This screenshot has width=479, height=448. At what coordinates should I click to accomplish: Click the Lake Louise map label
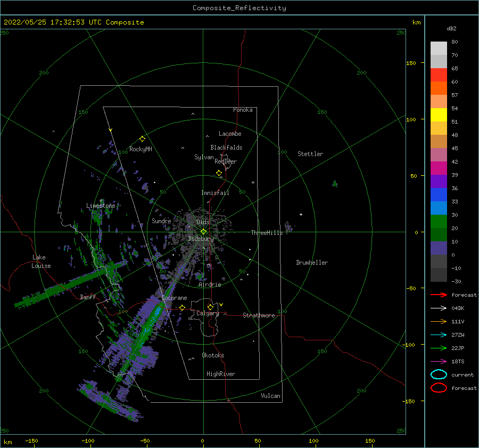point(41,262)
